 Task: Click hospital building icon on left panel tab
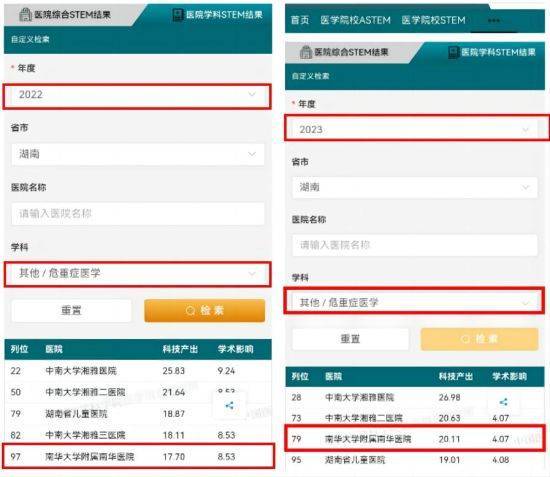pos(25,15)
